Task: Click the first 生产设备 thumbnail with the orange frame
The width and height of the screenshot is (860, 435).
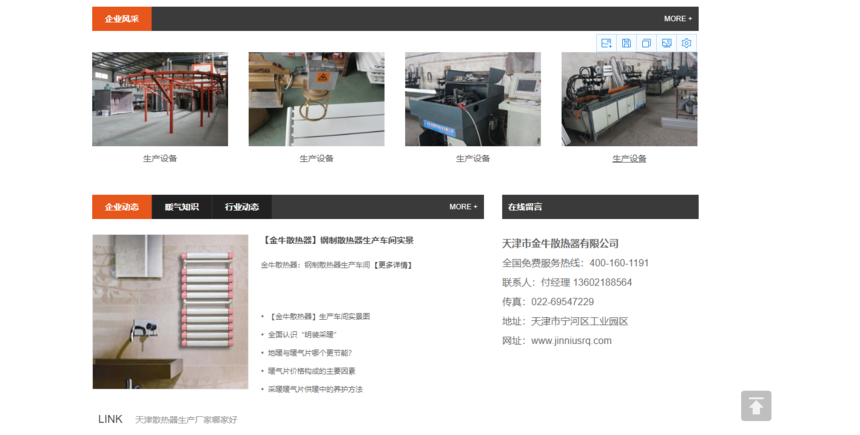Action: pyautogui.click(x=160, y=99)
